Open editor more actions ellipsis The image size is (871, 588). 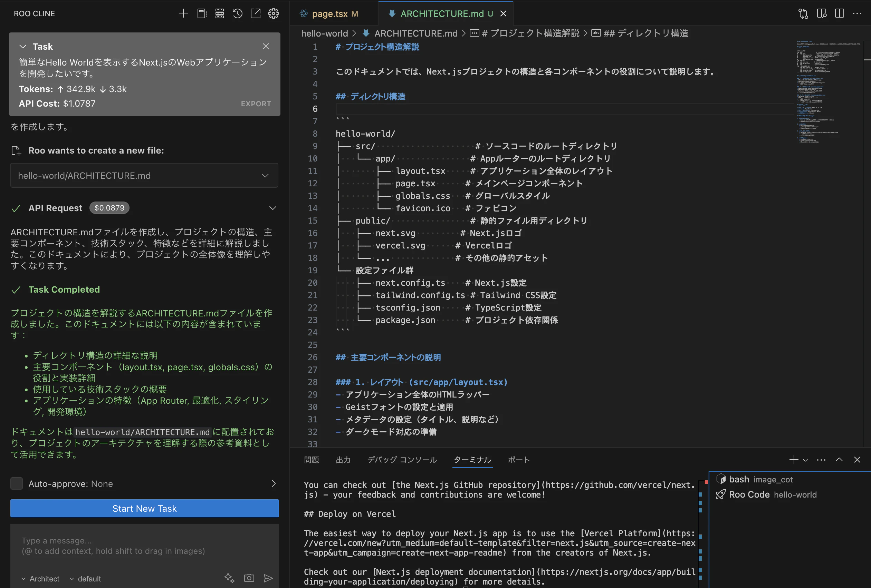coord(857,13)
